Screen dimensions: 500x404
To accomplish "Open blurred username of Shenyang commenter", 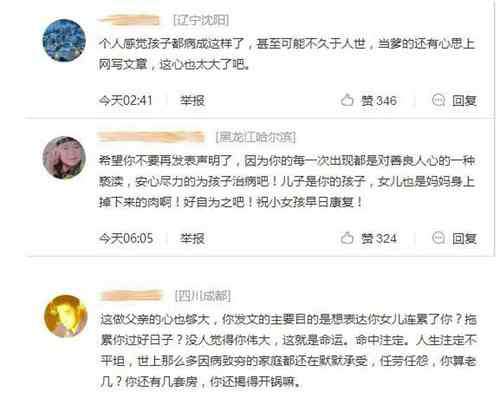I will click(129, 20).
